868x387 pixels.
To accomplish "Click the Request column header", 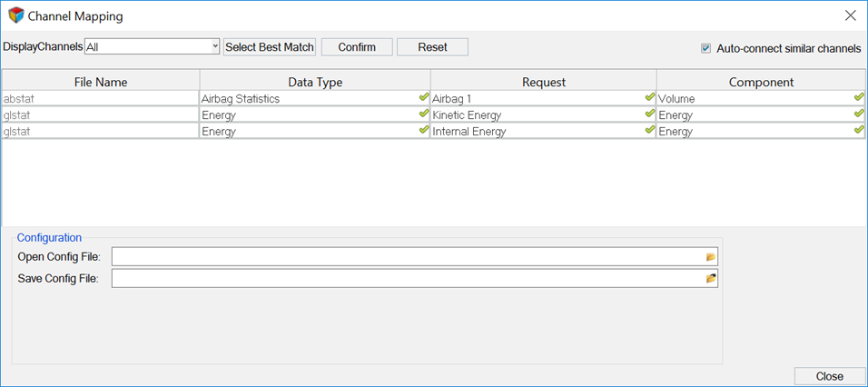I will pyautogui.click(x=543, y=82).
